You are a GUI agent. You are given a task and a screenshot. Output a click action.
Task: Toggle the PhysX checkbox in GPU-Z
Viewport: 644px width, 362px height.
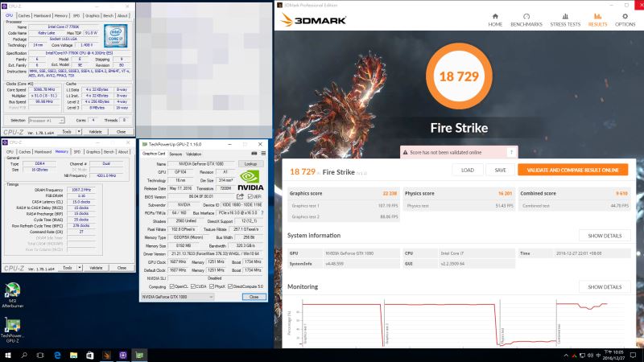(212, 286)
